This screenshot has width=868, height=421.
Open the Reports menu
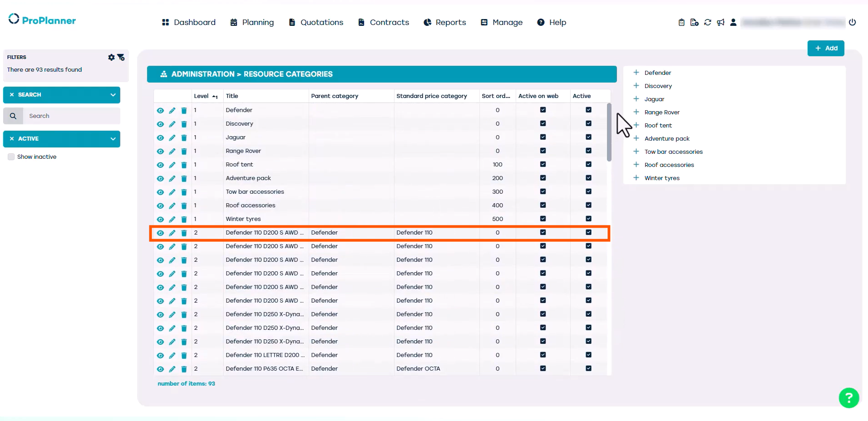(445, 22)
